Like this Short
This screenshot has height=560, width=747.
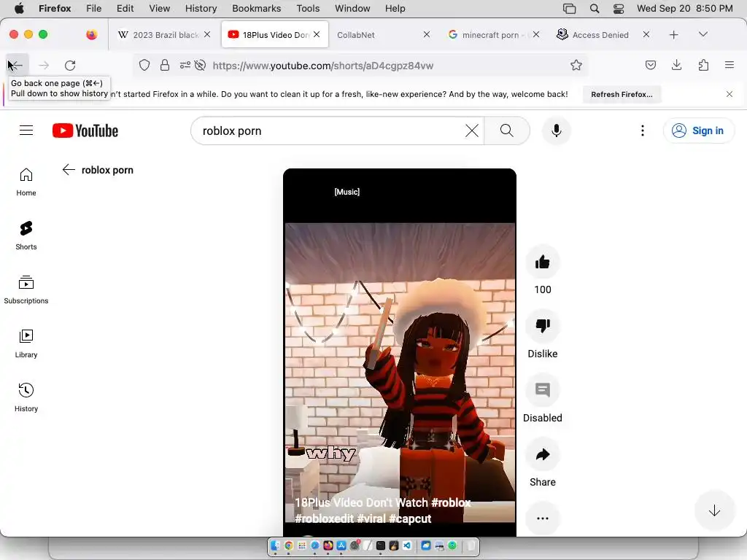coord(542,262)
